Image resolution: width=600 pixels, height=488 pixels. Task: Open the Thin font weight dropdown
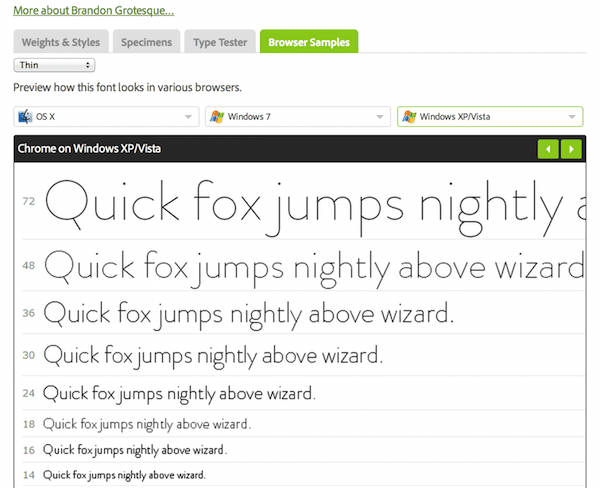tap(54, 65)
